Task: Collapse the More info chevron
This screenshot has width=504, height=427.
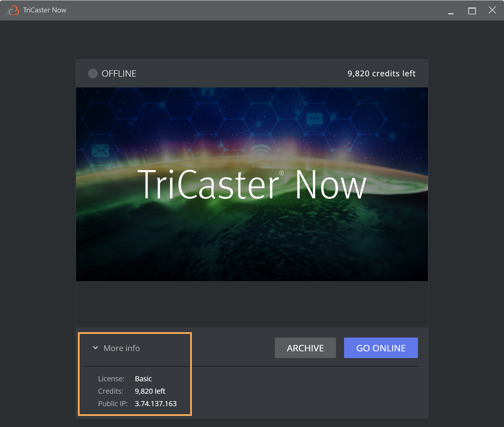Action: click(x=95, y=348)
